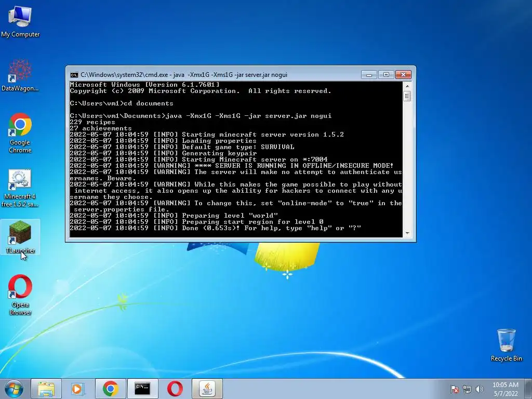Click the 'Preparing level "world"' line

[x=174, y=216]
